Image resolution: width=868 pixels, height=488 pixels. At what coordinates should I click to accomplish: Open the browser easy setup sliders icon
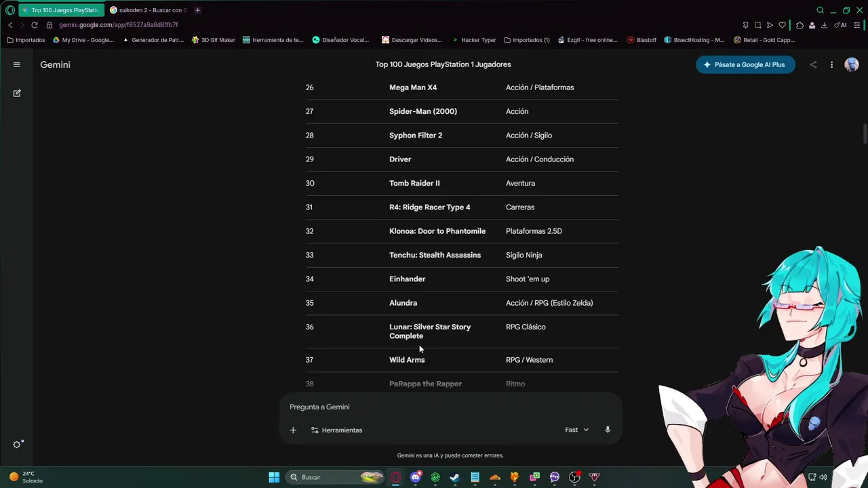point(857,25)
